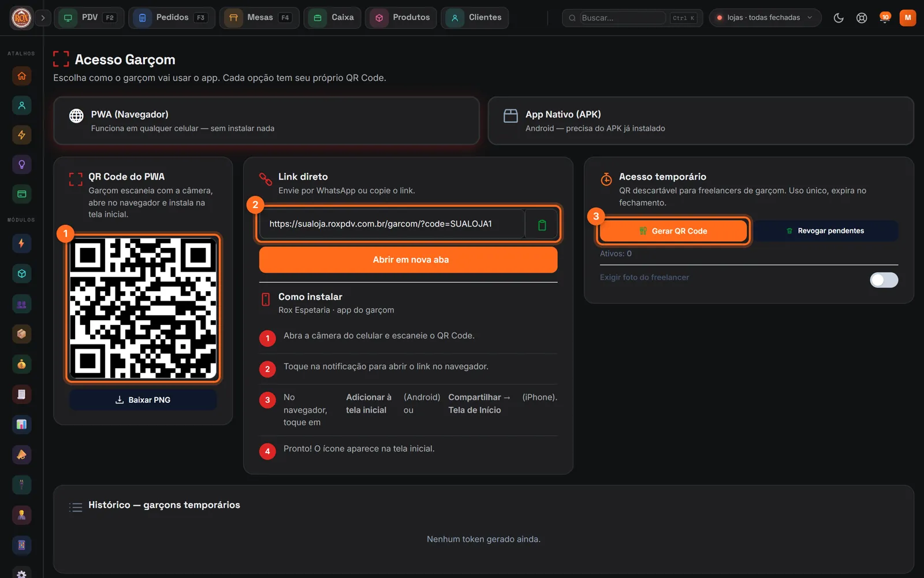The width and height of the screenshot is (924, 578).
Task: Open the PDV tab
Action: tap(89, 18)
